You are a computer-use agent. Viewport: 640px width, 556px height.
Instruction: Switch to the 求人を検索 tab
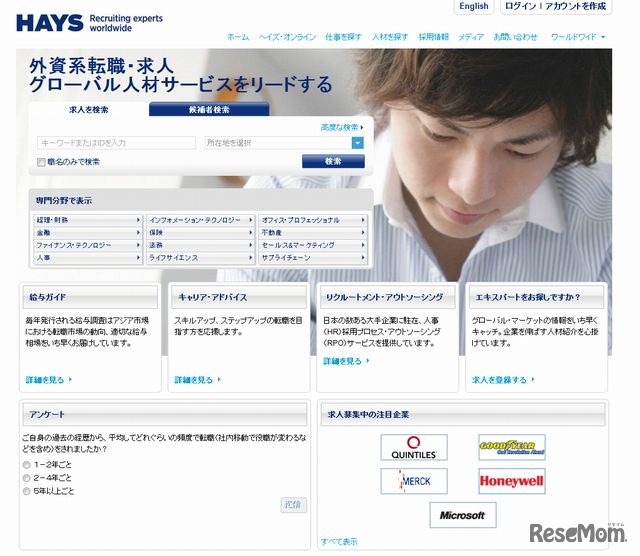89,109
